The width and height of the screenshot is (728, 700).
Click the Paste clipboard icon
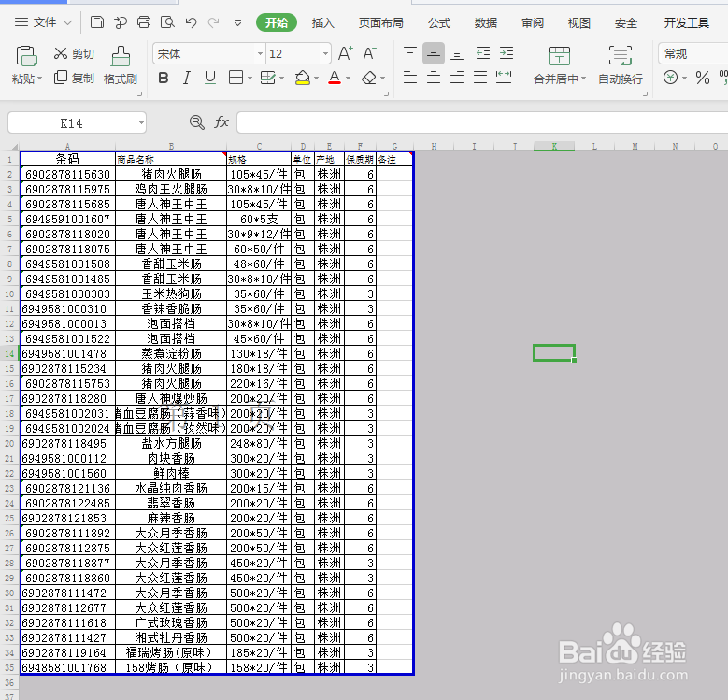click(26, 56)
